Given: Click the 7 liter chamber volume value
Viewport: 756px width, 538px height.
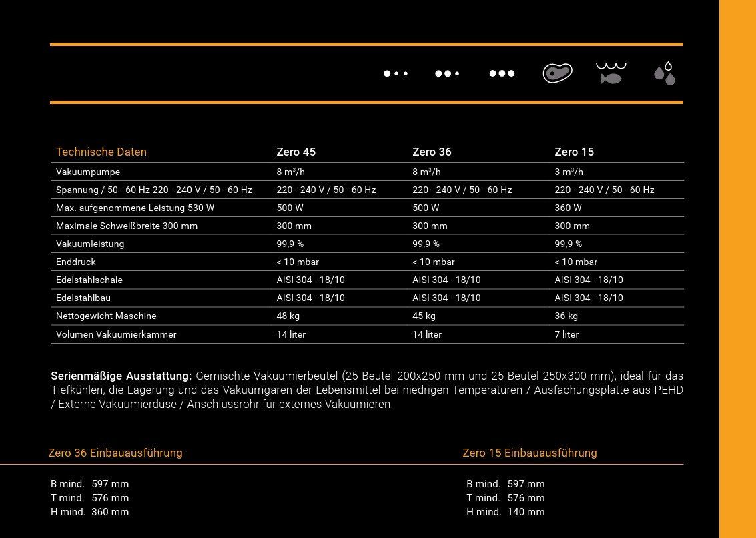Looking at the screenshot, I should pyautogui.click(x=566, y=334).
